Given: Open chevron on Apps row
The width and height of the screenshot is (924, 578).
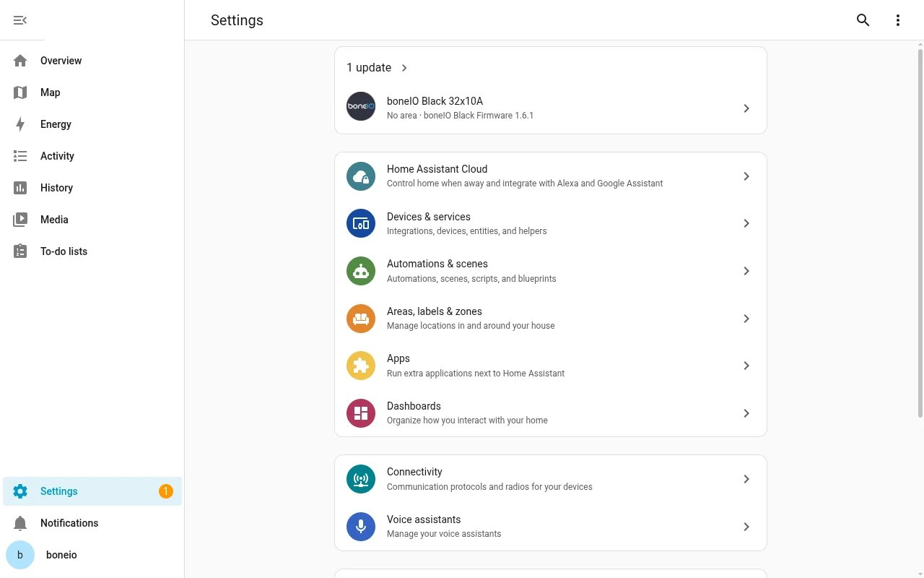Looking at the screenshot, I should click(x=746, y=366).
